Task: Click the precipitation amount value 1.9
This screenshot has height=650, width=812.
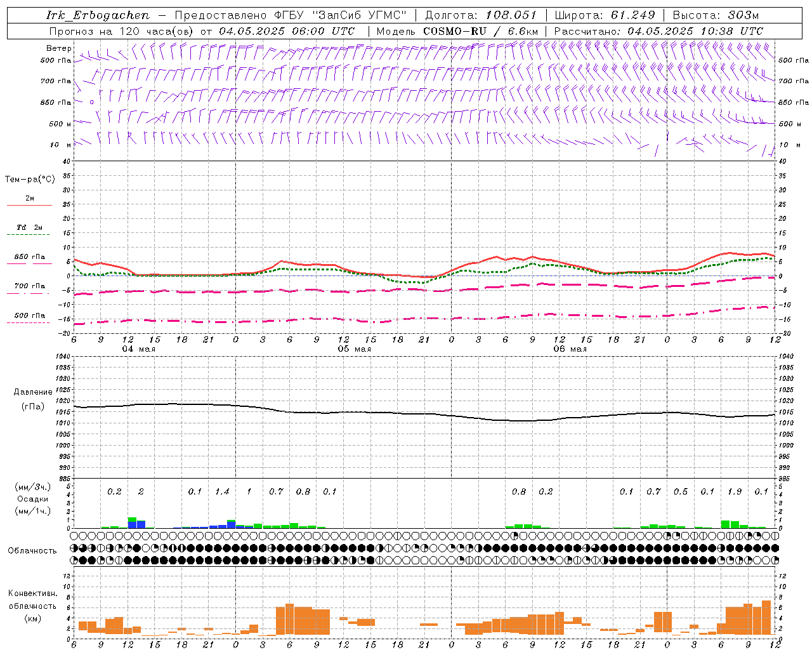Action: pos(735,491)
